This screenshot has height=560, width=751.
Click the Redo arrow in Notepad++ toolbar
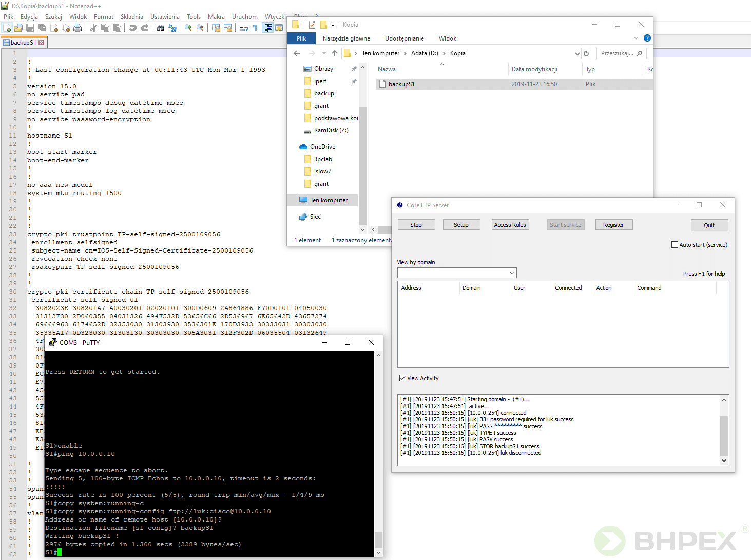tap(145, 28)
